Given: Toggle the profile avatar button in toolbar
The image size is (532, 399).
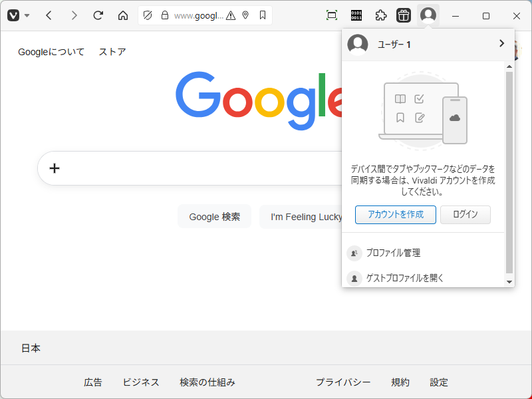Looking at the screenshot, I should tap(428, 15).
